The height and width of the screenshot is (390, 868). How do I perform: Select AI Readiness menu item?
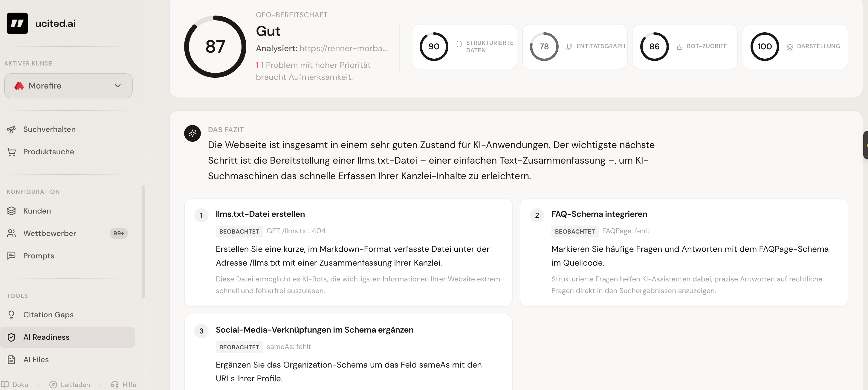point(67,337)
